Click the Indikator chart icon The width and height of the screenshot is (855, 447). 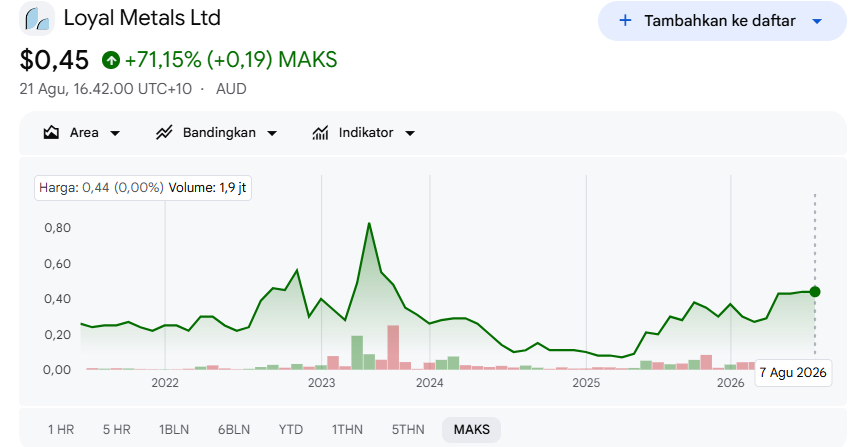321,132
